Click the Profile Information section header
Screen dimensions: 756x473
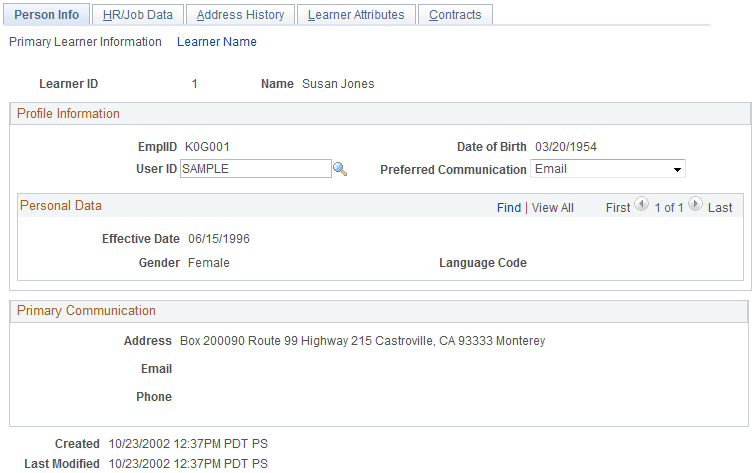point(380,114)
